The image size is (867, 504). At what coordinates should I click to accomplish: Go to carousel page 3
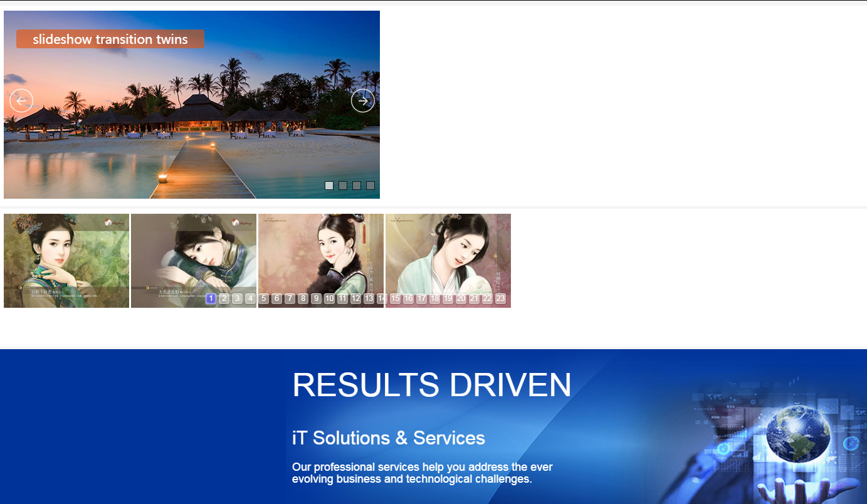(x=238, y=298)
